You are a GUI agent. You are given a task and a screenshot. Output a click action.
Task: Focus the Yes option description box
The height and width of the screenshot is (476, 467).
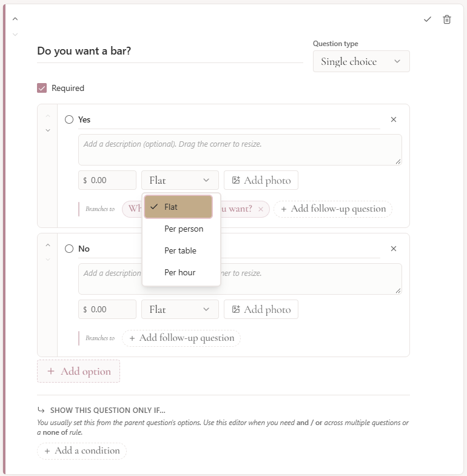click(240, 150)
